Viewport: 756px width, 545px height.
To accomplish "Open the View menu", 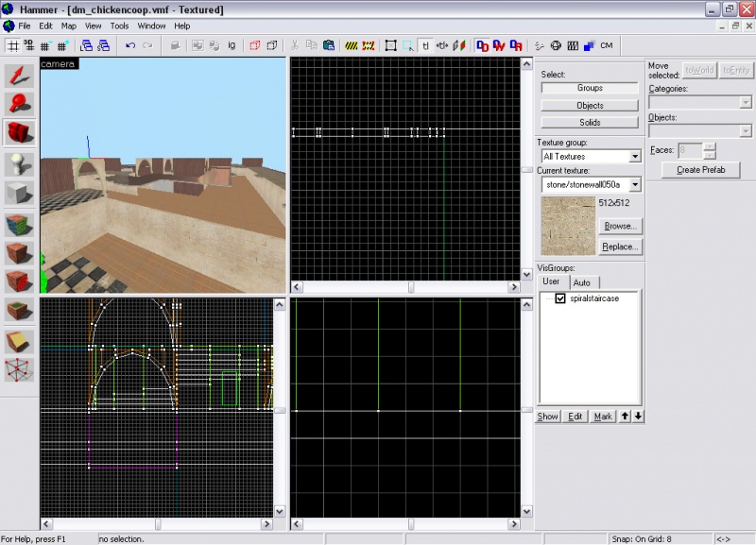I will (93, 26).
